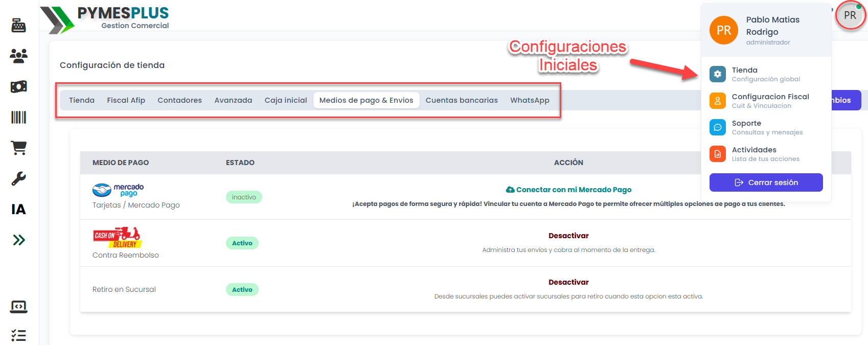The width and height of the screenshot is (868, 345).
Task: Click the Contra Reembolso label
Action: click(x=126, y=255)
